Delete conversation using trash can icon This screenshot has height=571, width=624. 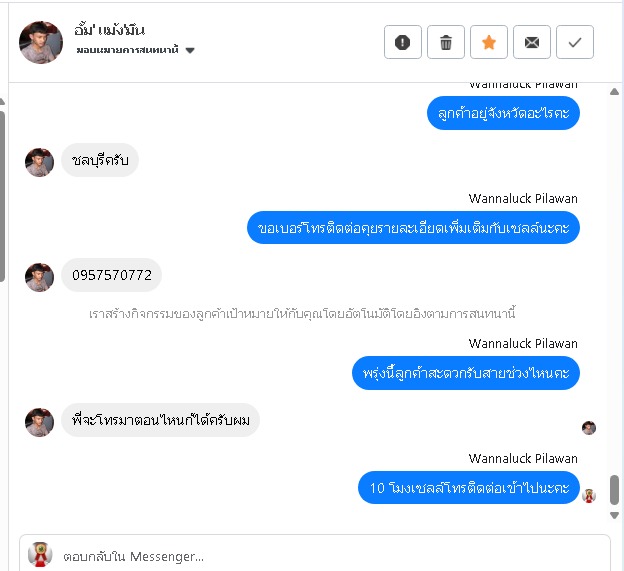pos(445,42)
